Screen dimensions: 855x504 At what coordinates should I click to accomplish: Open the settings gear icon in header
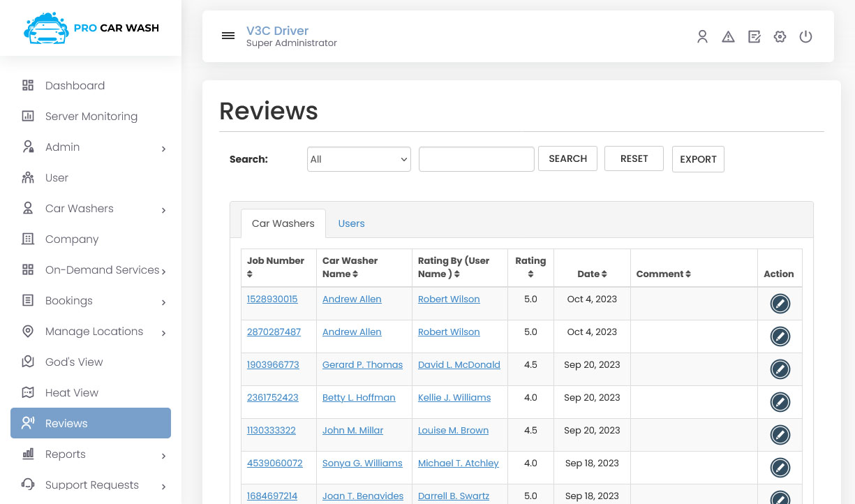[x=780, y=37]
